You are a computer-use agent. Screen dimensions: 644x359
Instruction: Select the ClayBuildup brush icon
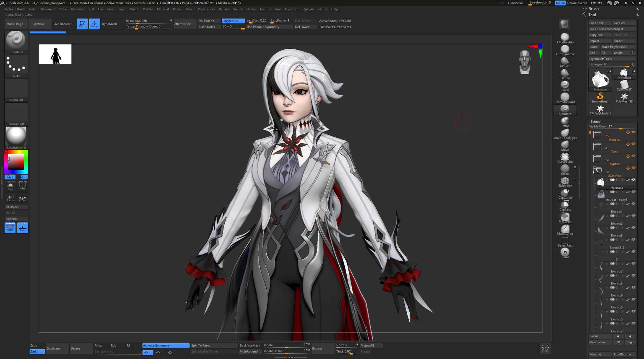tap(565, 37)
